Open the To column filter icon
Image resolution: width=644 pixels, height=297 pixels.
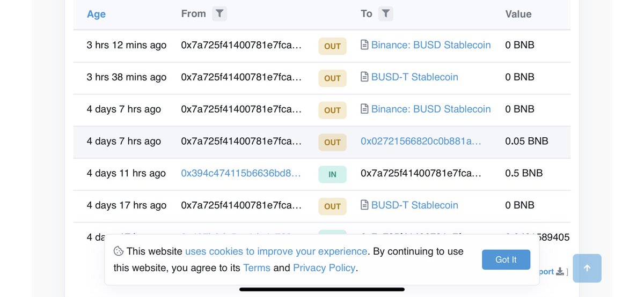[x=386, y=14]
